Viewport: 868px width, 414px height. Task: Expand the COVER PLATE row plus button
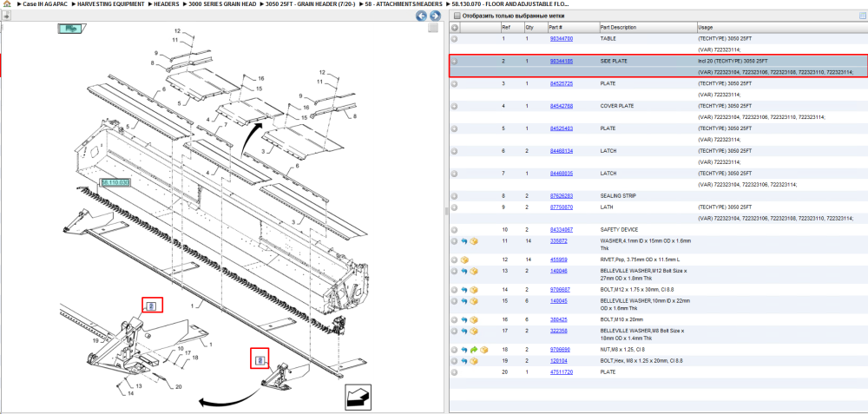[x=455, y=106]
